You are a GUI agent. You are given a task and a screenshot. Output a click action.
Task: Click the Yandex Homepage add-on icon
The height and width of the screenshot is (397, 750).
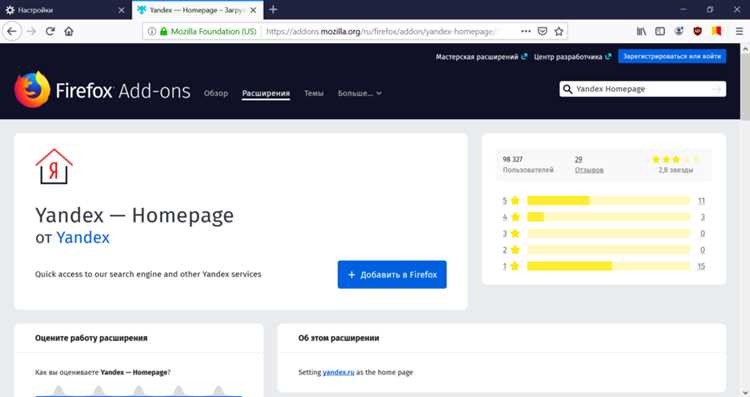pyautogui.click(x=54, y=166)
